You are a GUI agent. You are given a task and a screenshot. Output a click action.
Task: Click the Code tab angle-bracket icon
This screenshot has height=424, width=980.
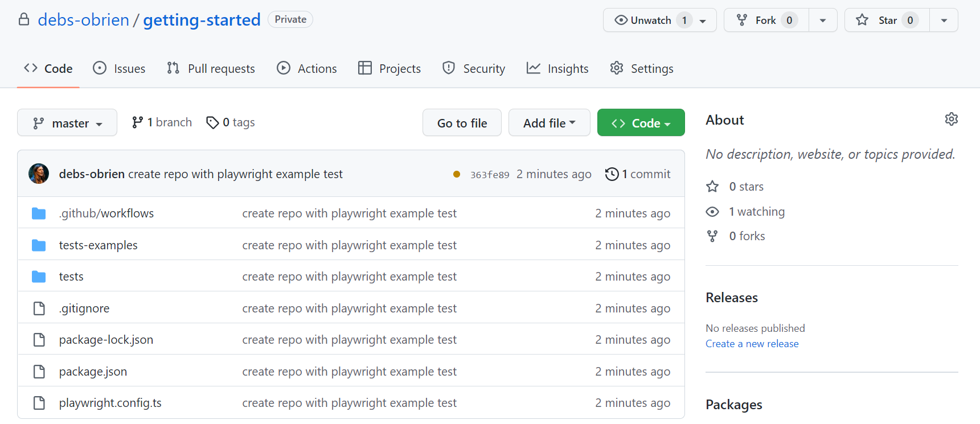31,68
